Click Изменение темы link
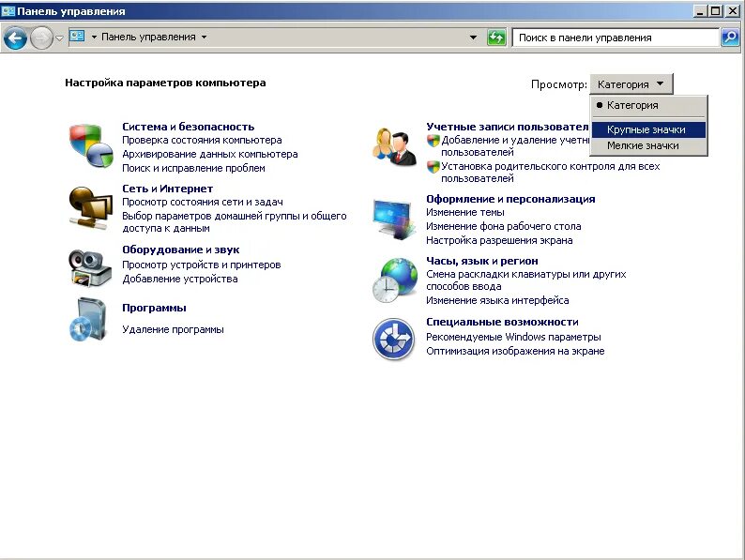This screenshot has width=745, height=560. pos(465,212)
